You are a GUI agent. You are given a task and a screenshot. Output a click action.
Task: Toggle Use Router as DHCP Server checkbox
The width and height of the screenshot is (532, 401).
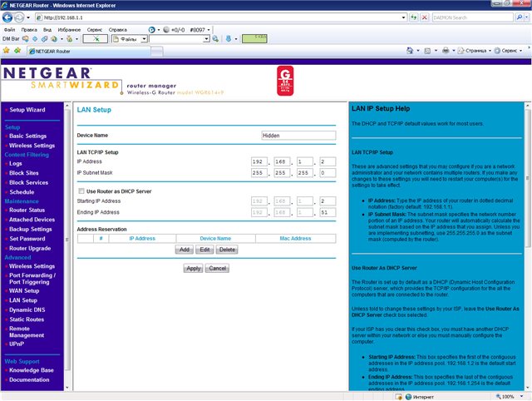click(81, 191)
